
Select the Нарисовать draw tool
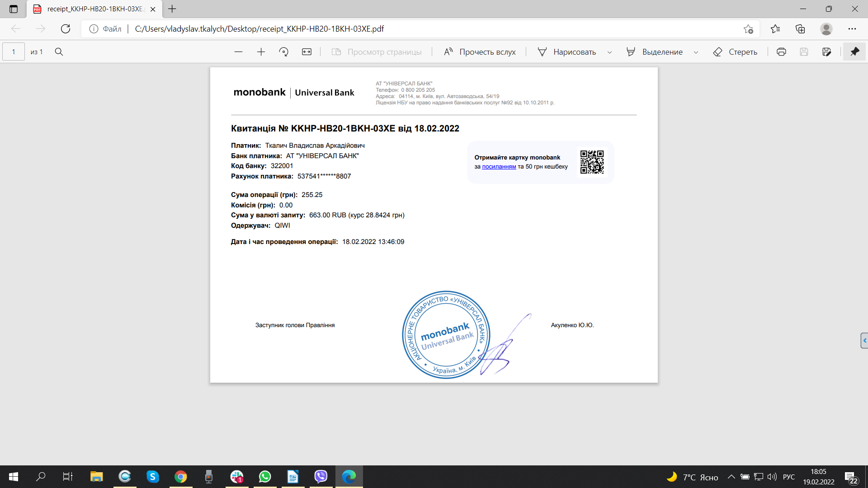[x=566, y=52]
